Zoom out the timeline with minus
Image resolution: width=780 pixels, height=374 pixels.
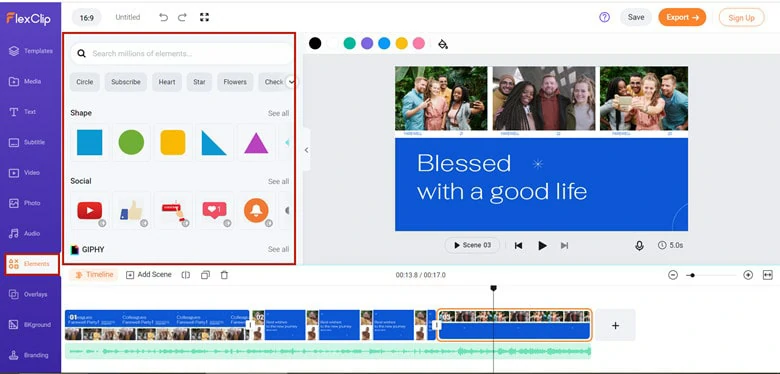click(x=673, y=275)
